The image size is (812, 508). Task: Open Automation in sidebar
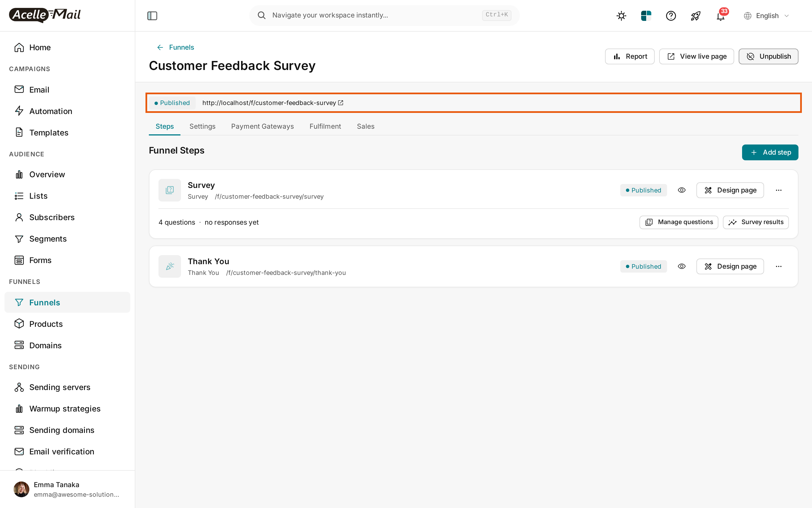[67, 111]
